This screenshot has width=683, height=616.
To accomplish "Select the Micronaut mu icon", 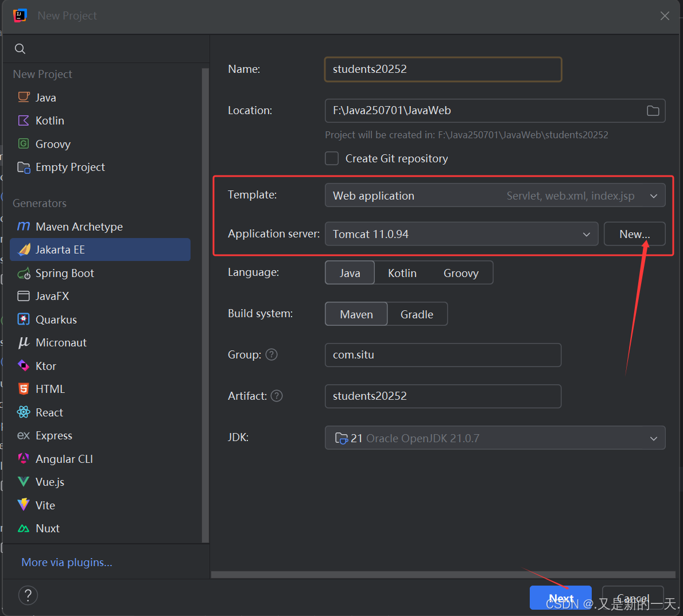I will pyautogui.click(x=24, y=342).
